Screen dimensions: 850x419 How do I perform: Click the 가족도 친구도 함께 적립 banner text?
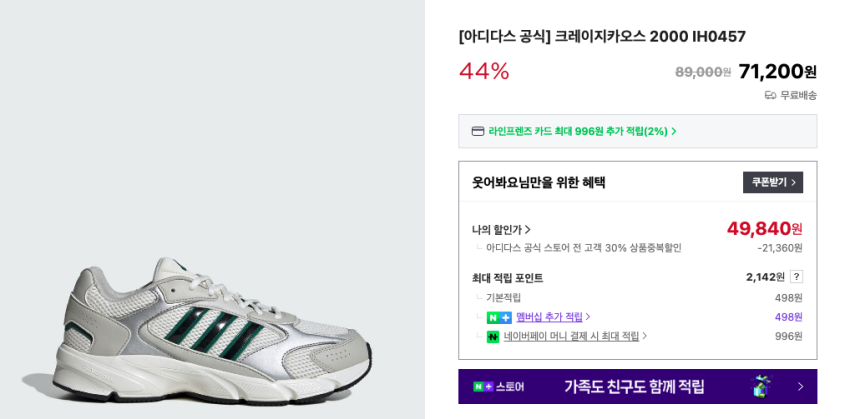[x=634, y=386]
